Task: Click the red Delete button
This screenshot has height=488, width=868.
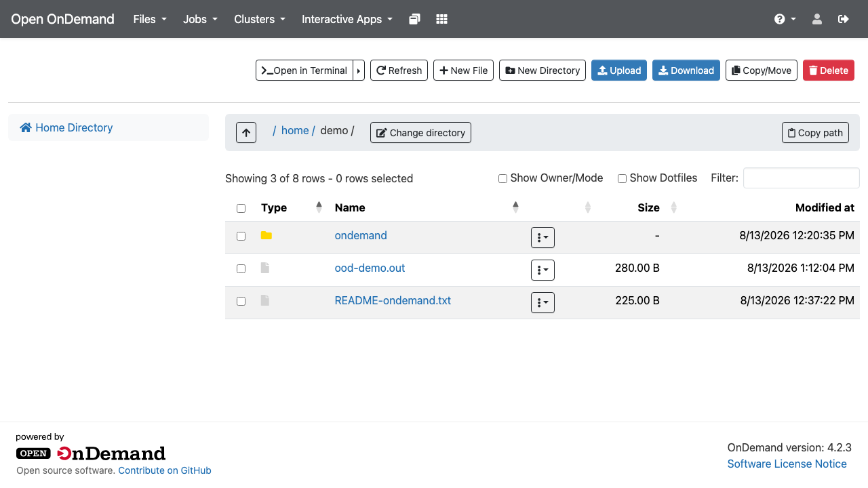Action: tap(829, 70)
